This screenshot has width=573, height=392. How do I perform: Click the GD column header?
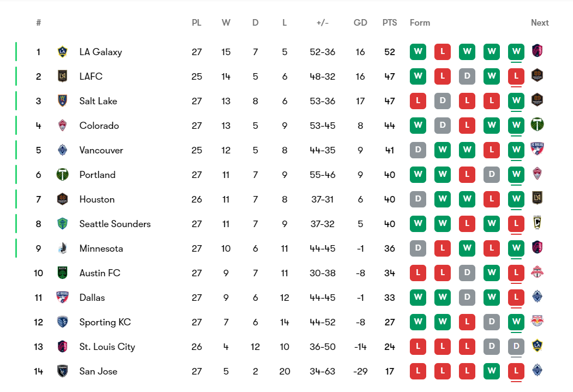click(x=360, y=23)
